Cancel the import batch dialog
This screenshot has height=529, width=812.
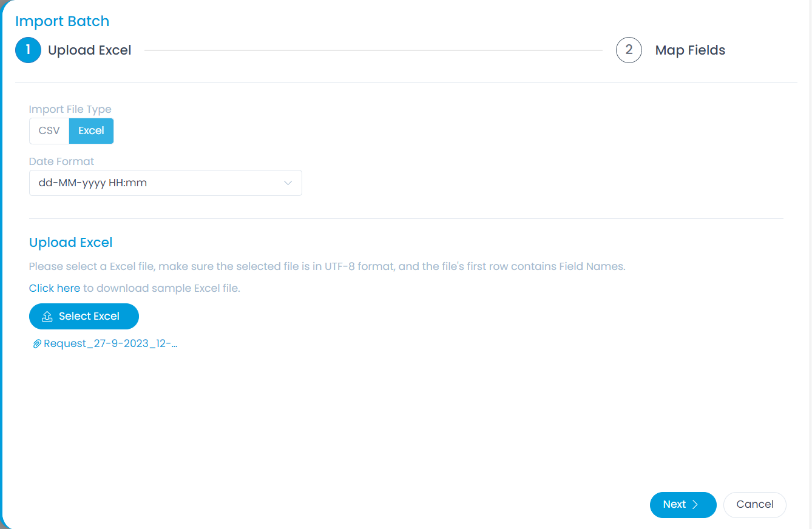coord(754,505)
